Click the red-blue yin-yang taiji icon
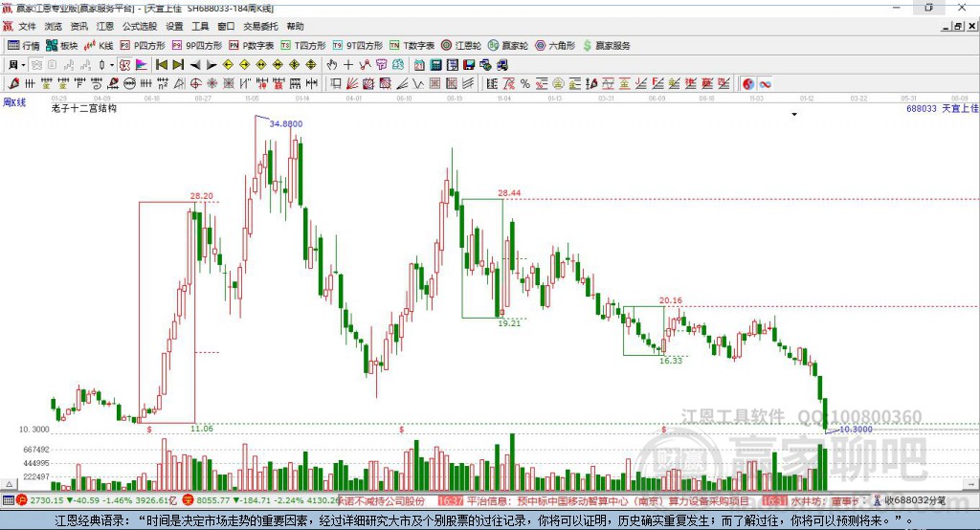This screenshot has height=530, width=980. pyautogui.click(x=748, y=84)
